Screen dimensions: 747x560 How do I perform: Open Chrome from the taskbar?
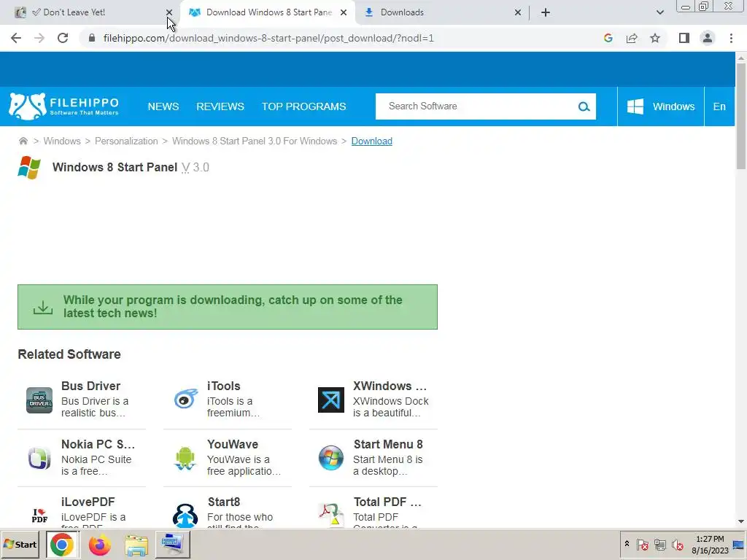coord(62,544)
